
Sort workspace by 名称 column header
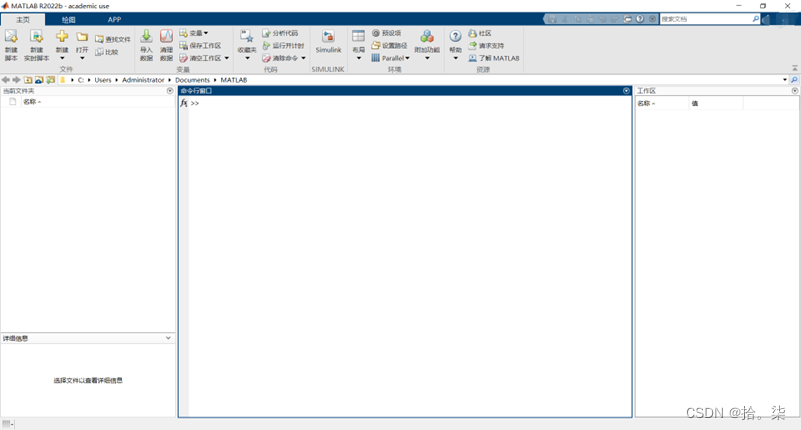pos(646,104)
